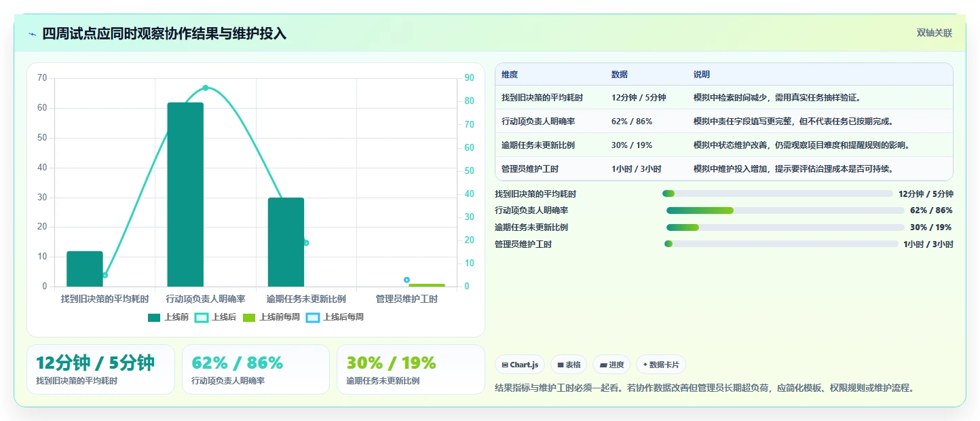Screen dimensions: 980x421
Task: Click the green 上线前每周 legend swatch
Action: click(x=249, y=317)
